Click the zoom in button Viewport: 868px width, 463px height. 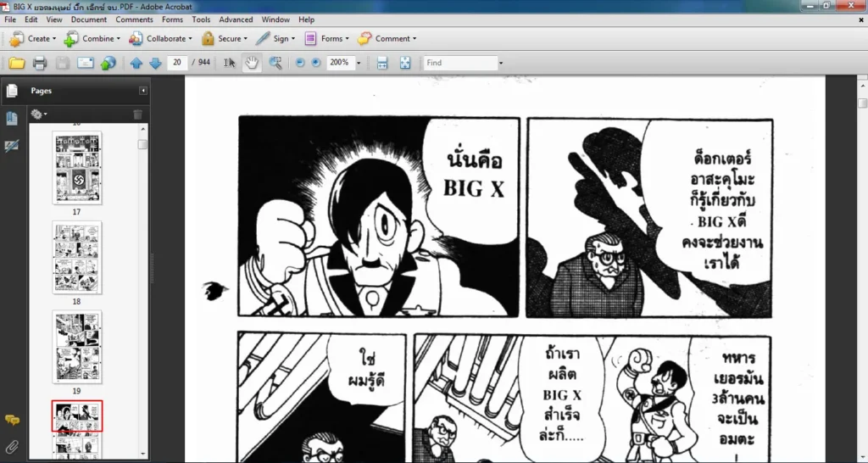tap(316, 63)
